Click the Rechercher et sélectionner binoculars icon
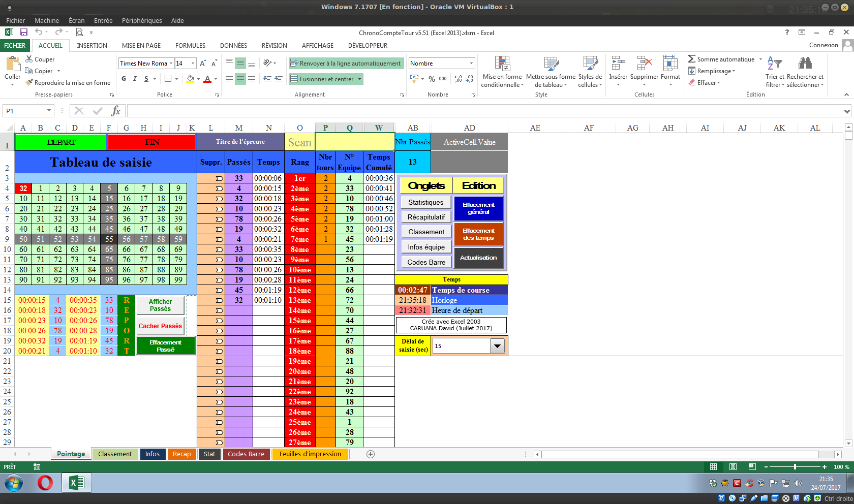The width and height of the screenshot is (854, 504). [x=805, y=64]
